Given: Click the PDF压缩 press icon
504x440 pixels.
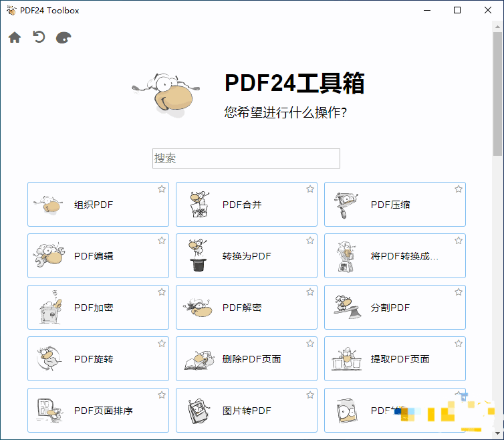Looking at the screenshot, I should (x=346, y=205).
